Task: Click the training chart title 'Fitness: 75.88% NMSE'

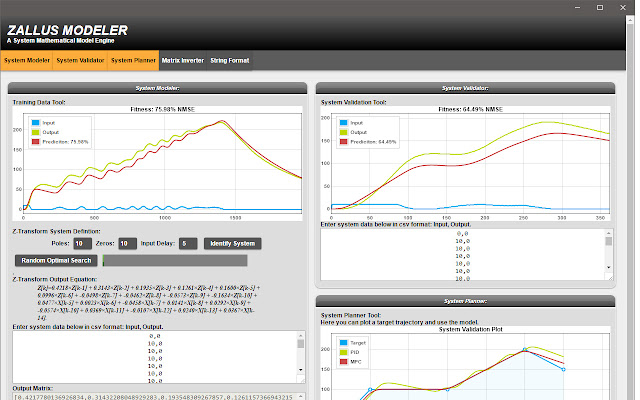Action: pos(162,109)
